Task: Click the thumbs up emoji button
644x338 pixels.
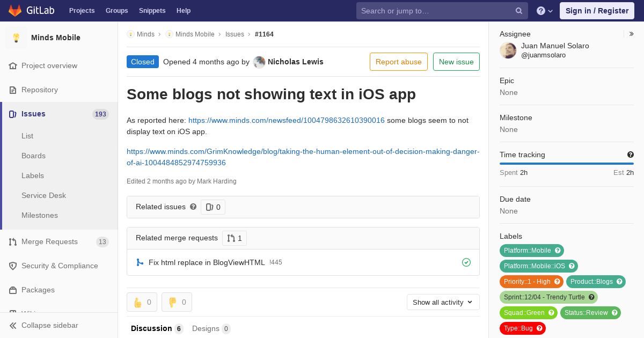Action: click(x=142, y=302)
